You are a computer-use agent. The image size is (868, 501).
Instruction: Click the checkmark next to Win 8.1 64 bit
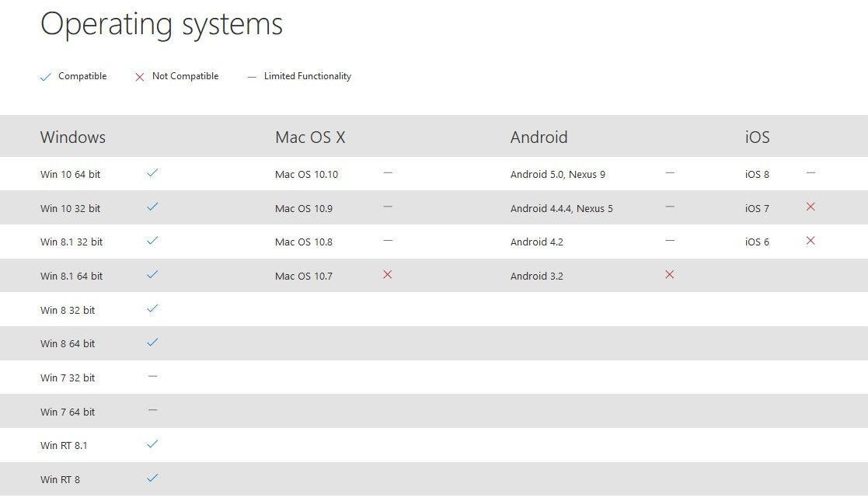pos(152,275)
